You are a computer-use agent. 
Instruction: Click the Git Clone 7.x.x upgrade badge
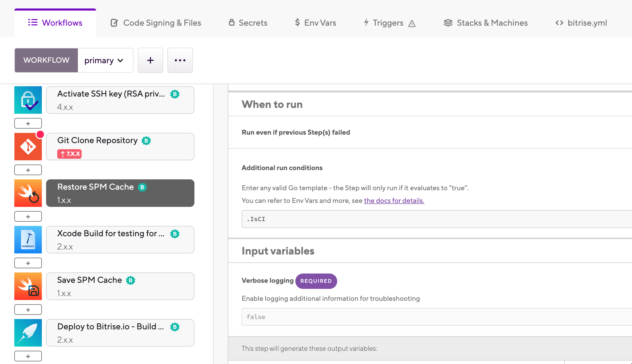point(69,154)
